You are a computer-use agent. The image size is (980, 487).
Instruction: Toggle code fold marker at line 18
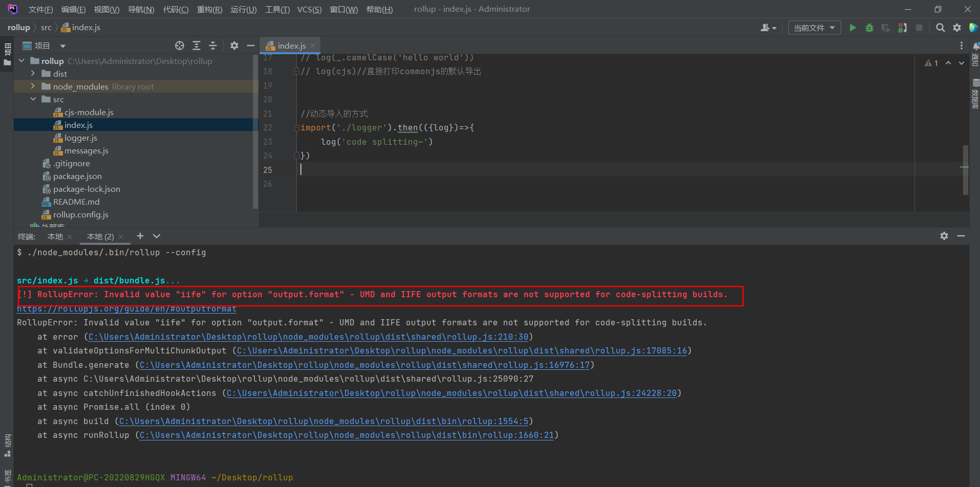click(296, 72)
